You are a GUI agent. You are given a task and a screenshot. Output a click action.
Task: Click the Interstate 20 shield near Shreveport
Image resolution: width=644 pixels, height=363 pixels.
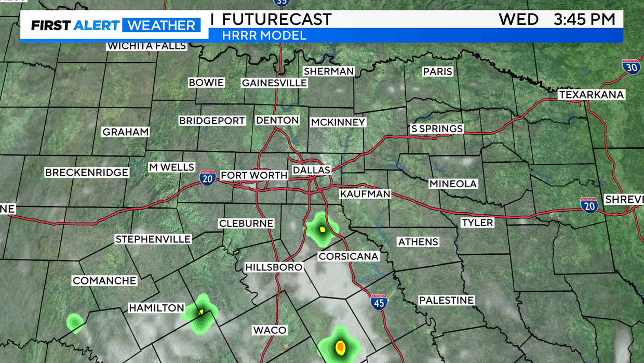click(x=589, y=204)
